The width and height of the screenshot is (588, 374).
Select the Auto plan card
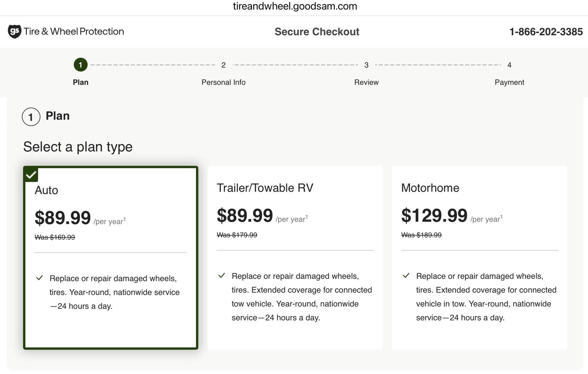click(111, 258)
